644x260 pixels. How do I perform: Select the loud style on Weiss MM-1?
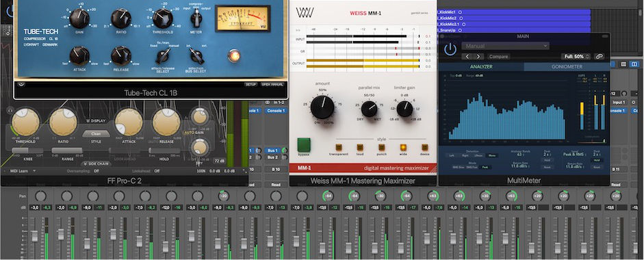(360, 147)
